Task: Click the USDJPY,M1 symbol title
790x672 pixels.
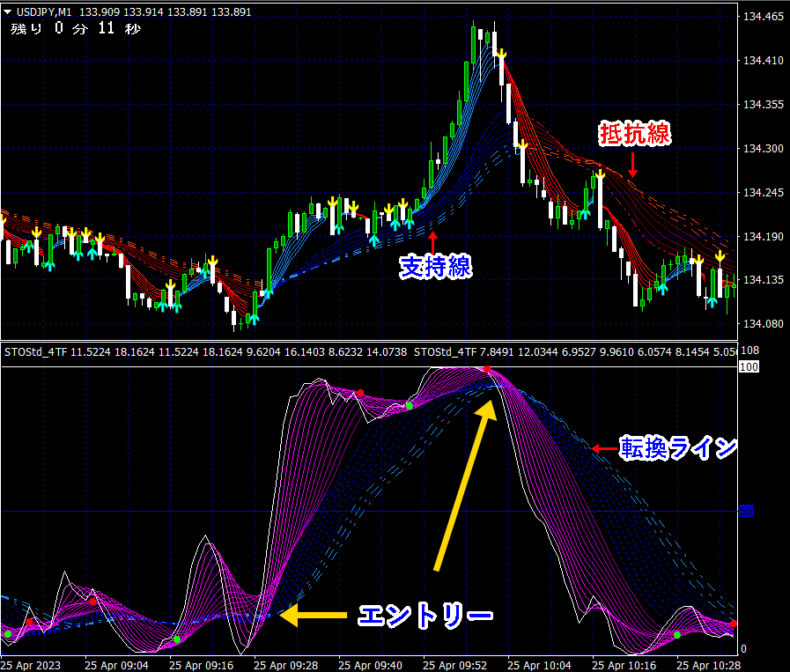Action: [x=45, y=12]
